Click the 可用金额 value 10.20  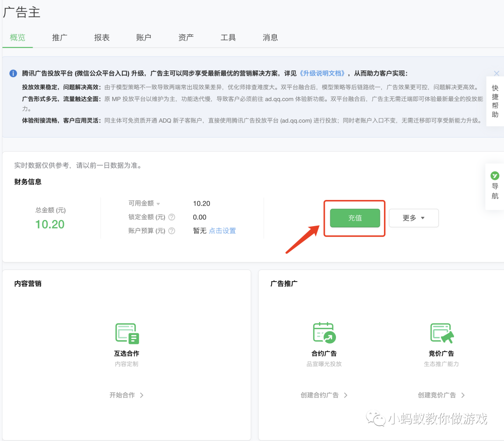202,204
